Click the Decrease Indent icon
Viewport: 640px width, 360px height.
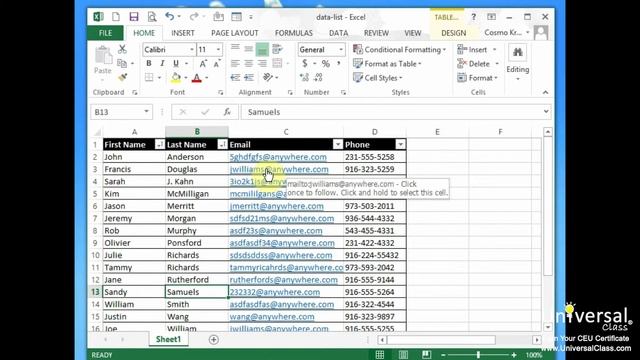(235, 78)
